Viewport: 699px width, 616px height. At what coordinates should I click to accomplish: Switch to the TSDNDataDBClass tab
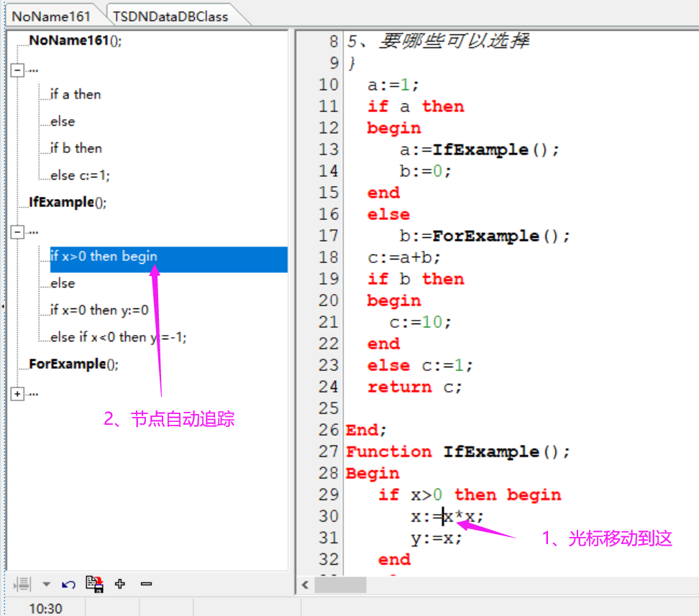170,17
